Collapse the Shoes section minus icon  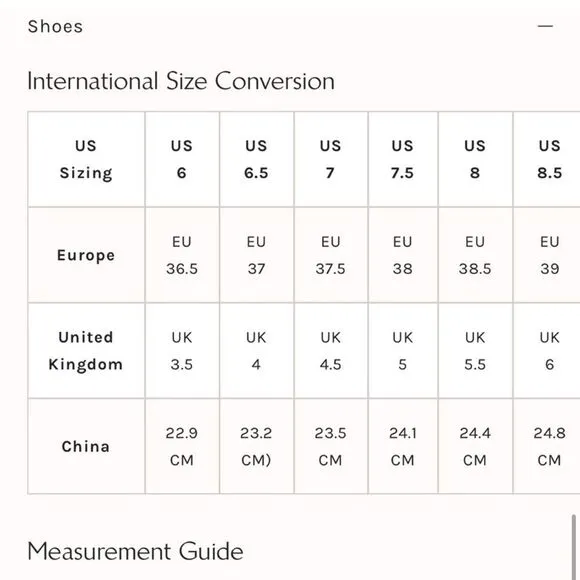tap(545, 26)
